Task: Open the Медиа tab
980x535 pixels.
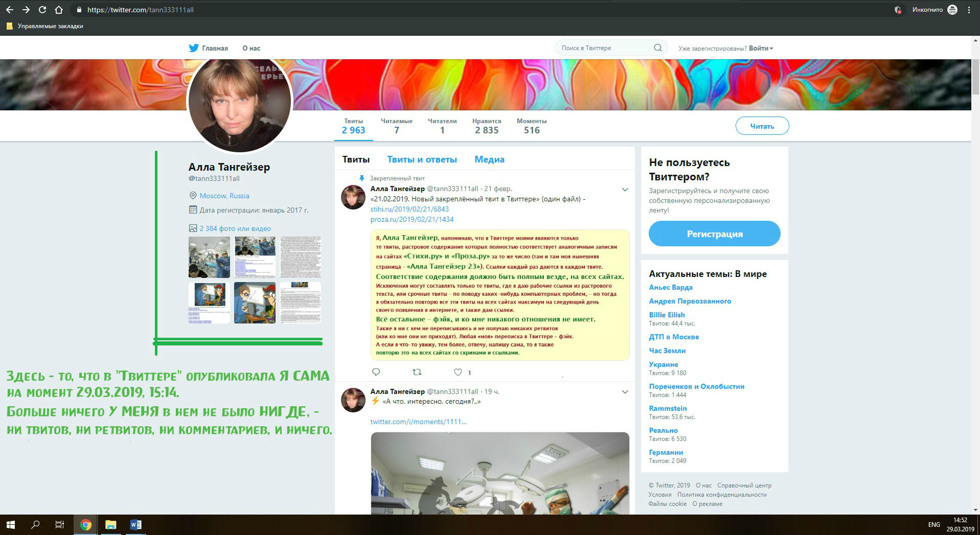Action: (x=489, y=159)
